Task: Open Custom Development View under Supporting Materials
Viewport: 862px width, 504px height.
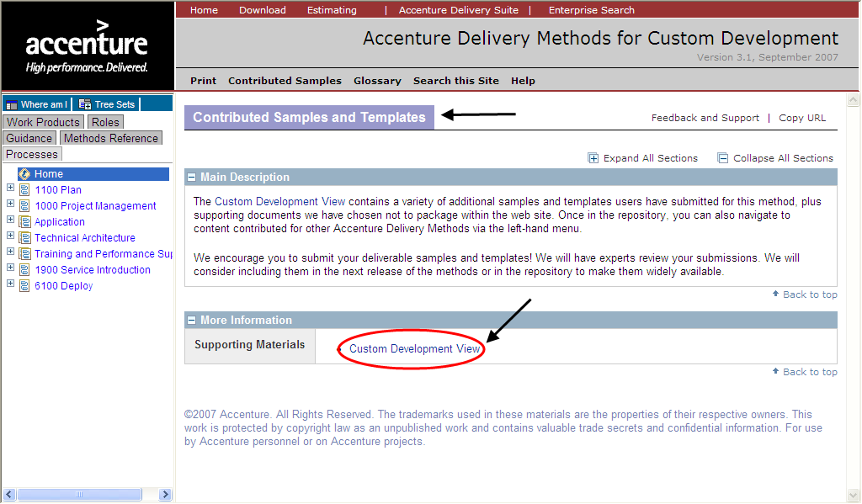Action: pyautogui.click(x=414, y=349)
